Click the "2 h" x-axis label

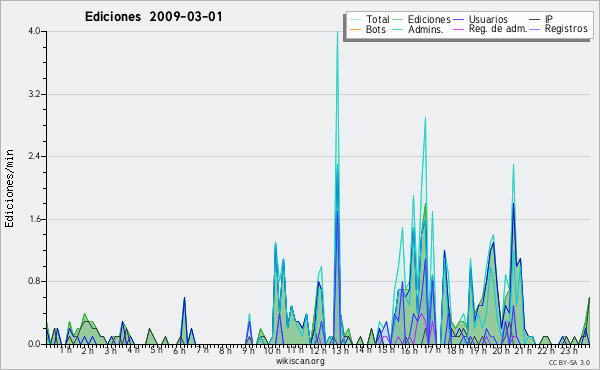click(x=88, y=350)
